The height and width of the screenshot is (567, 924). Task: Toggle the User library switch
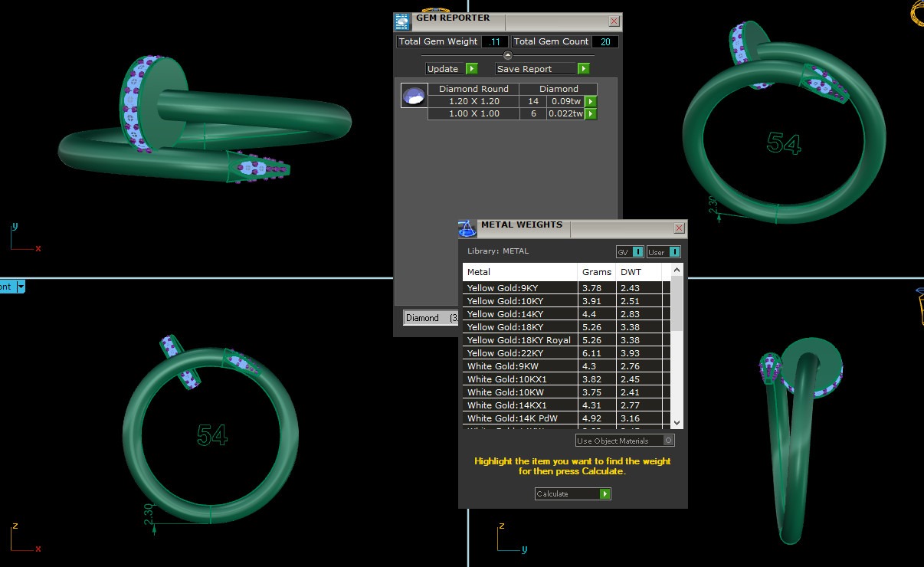tap(673, 252)
